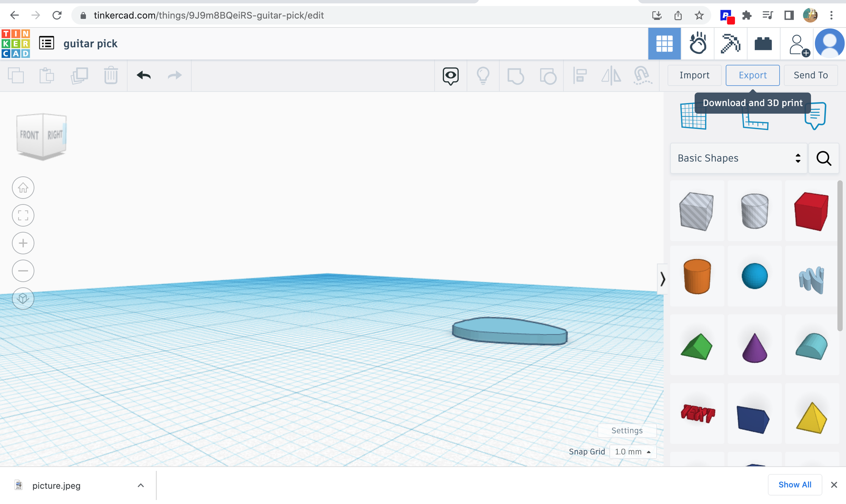Expand the Snap Grid 1.0 mm dropdown
The height and width of the screenshot is (504, 846).
633,452
